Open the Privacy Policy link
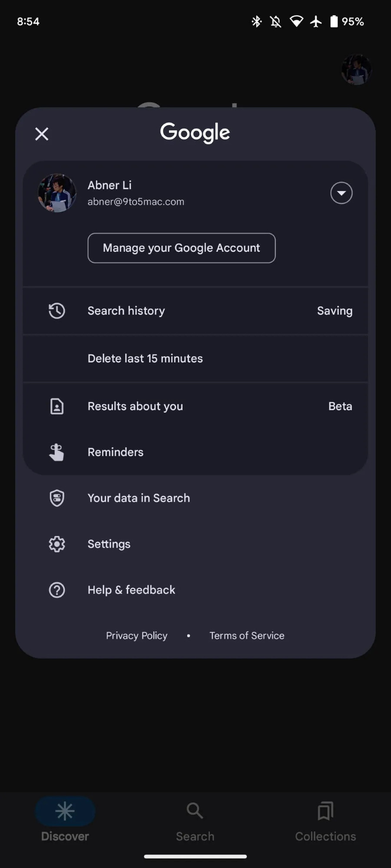 (136, 636)
